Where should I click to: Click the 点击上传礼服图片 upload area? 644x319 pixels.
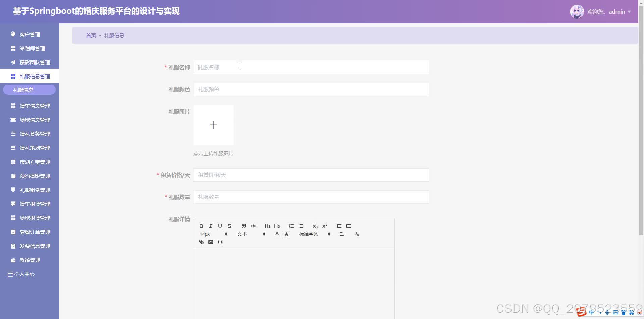(x=213, y=125)
